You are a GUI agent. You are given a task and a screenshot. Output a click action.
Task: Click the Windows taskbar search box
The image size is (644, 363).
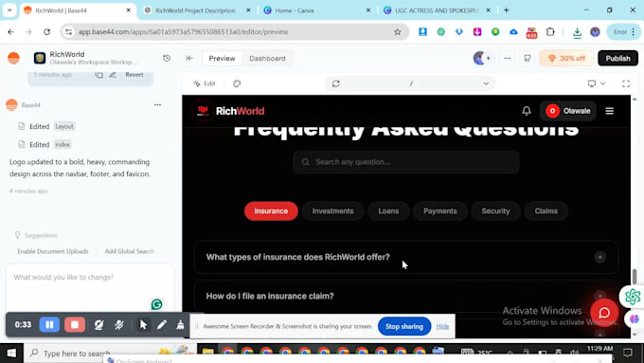point(110,353)
